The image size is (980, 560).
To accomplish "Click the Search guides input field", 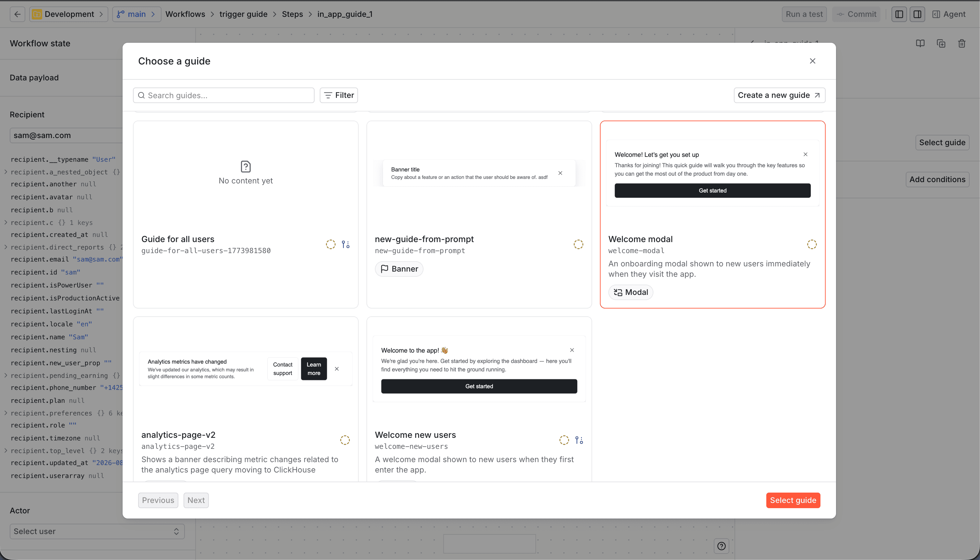I will tap(223, 95).
